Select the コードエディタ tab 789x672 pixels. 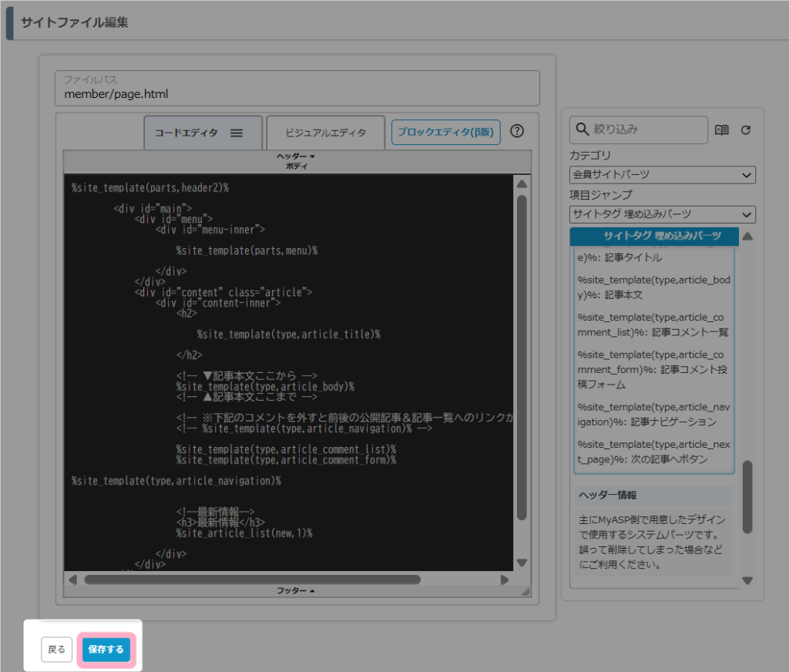(x=187, y=133)
